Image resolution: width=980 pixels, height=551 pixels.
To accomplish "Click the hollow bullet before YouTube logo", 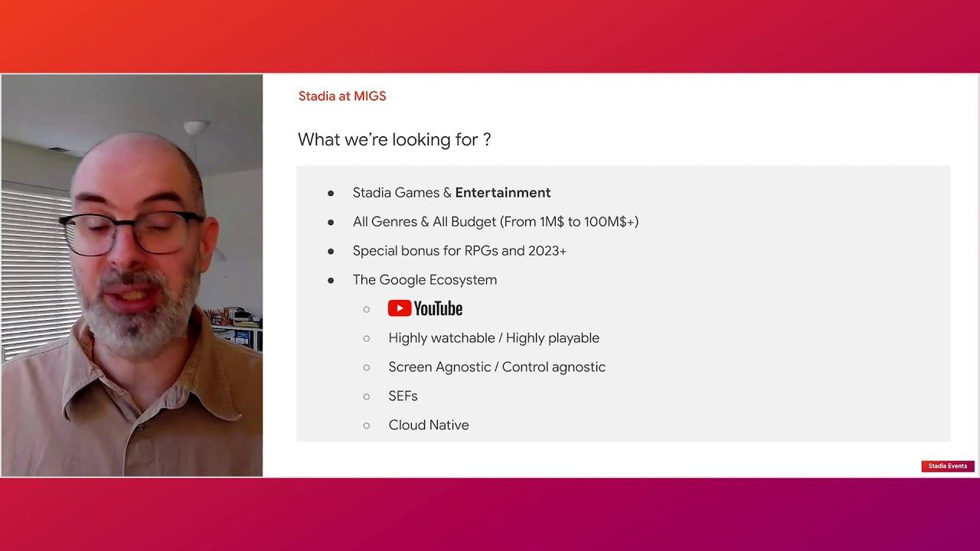I will coord(367,309).
